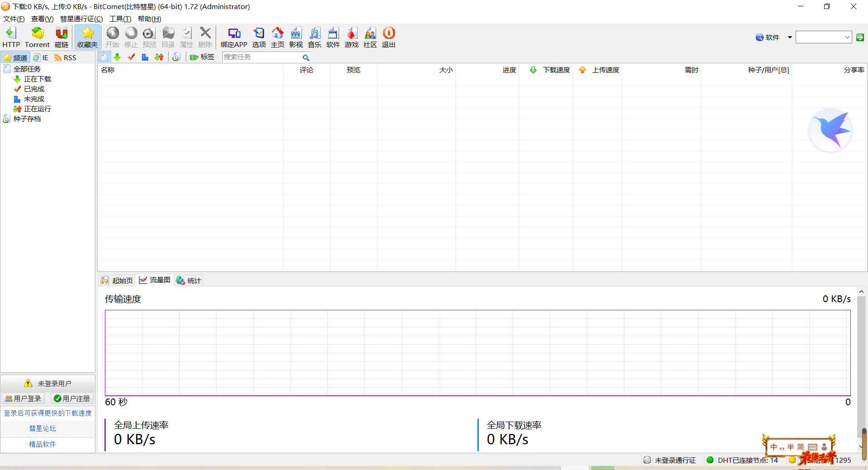Open the 帮助(H) menu
This screenshot has width=868, height=470.
click(x=150, y=19)
